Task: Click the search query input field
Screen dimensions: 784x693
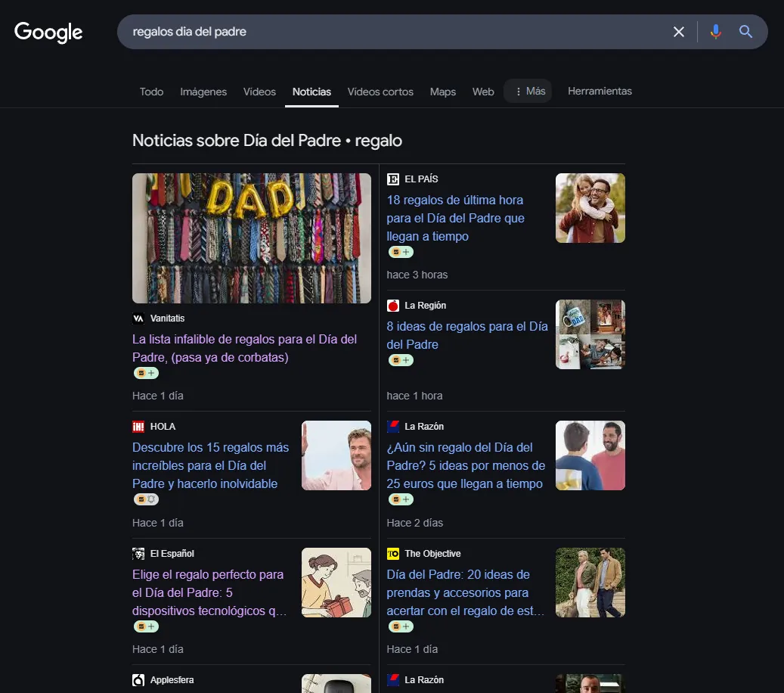Action: point(395,32)
